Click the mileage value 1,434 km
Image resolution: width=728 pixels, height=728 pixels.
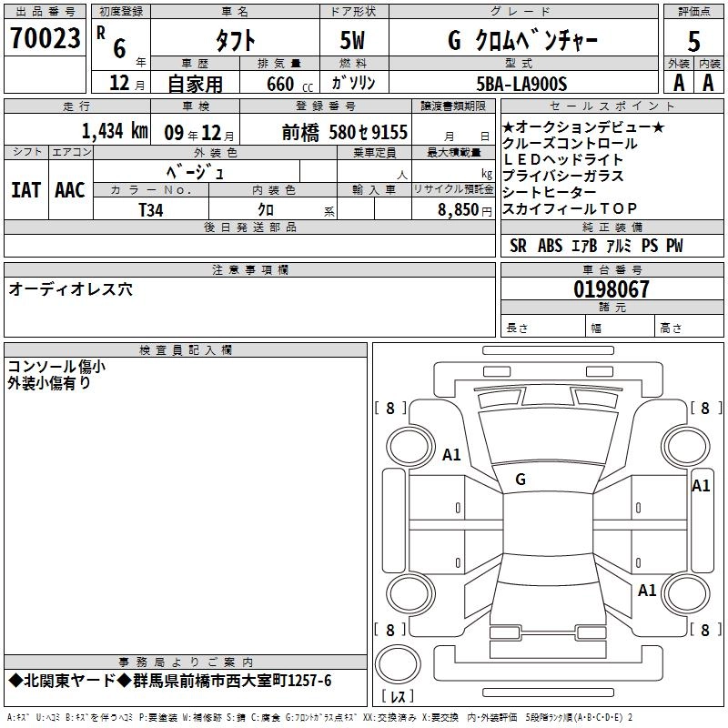tap(114, 132)
